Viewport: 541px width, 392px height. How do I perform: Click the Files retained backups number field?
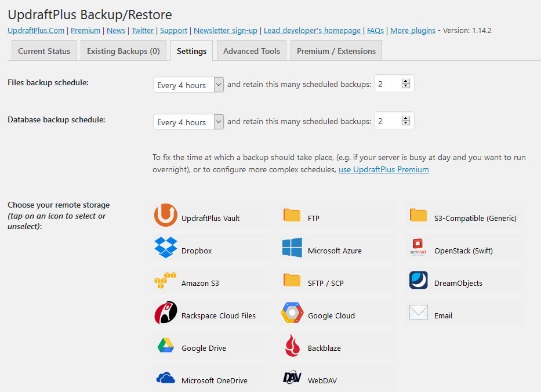394,84
